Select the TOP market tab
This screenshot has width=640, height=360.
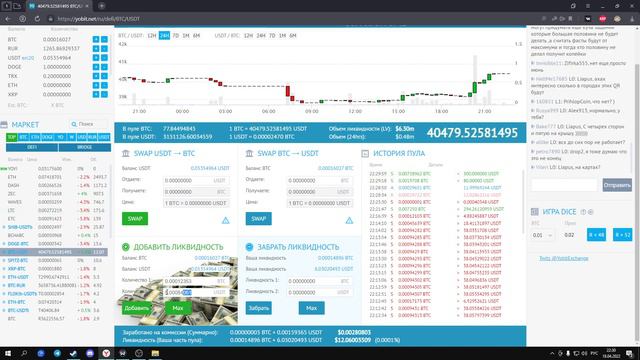tap(11, 137)
